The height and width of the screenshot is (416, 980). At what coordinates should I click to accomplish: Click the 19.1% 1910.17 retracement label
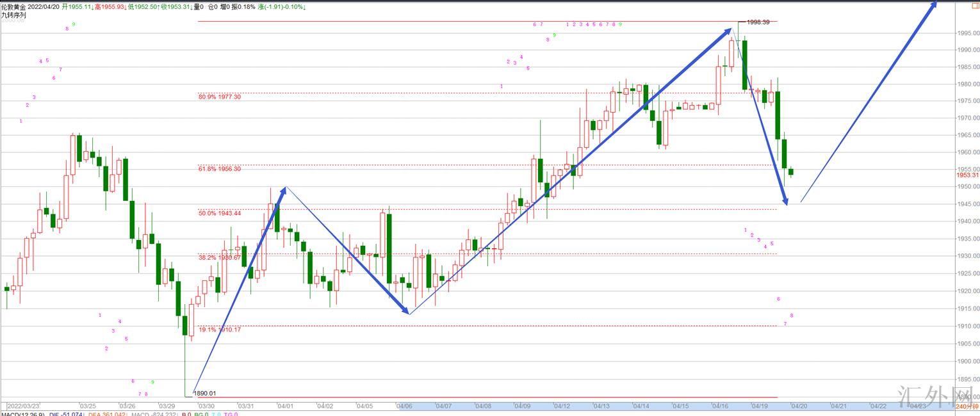tap(220, 330)
